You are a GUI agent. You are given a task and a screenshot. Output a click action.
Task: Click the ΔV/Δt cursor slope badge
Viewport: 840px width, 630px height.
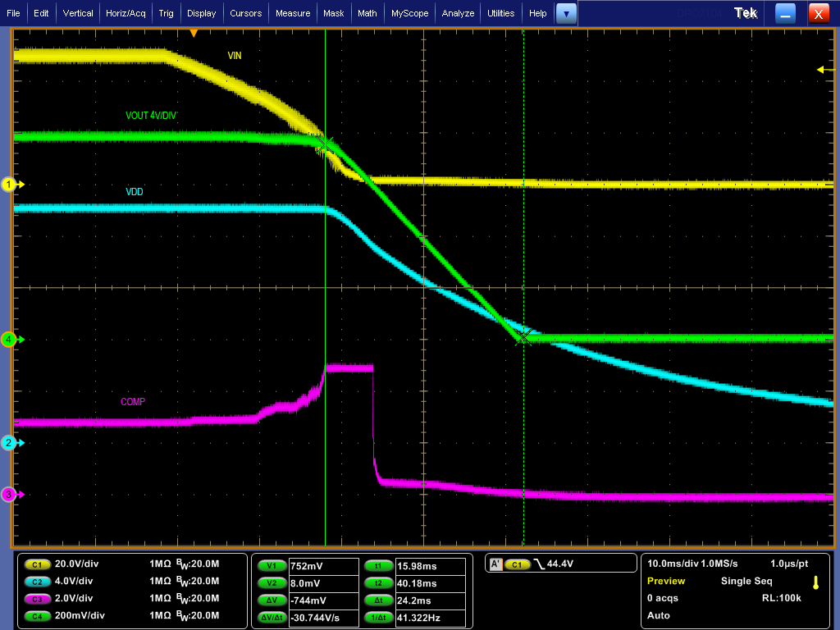coord(272,616)
